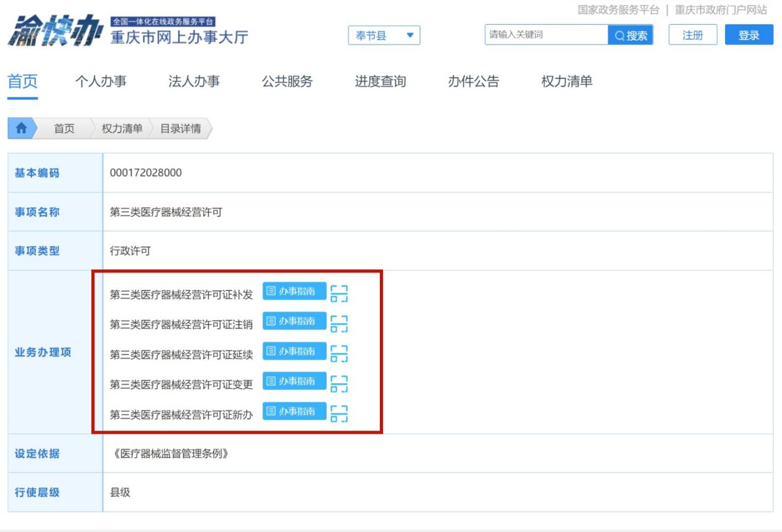Go to 进度查询 nav tab
Image resolution: width=782 pixels, height=532 pixels.
point(380,82)
